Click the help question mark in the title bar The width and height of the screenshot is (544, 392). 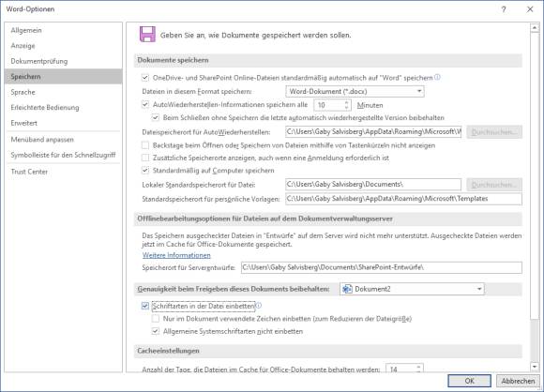click(504, 9)
